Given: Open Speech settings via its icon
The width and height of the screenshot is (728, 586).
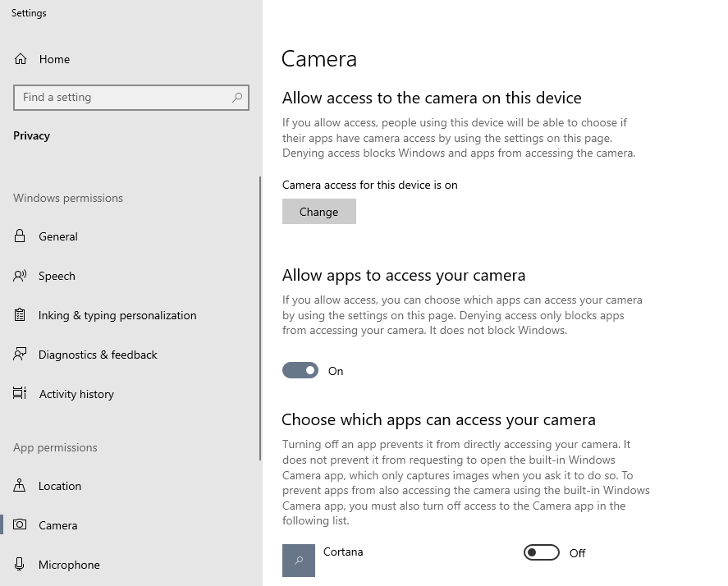Looking at the screenshot, I should (x=21, y=276).
